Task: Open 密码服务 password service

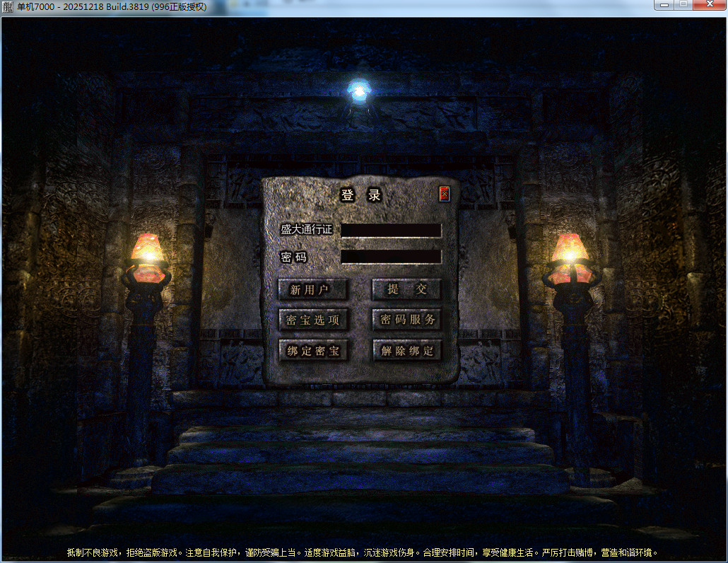Action: [406, 320]
